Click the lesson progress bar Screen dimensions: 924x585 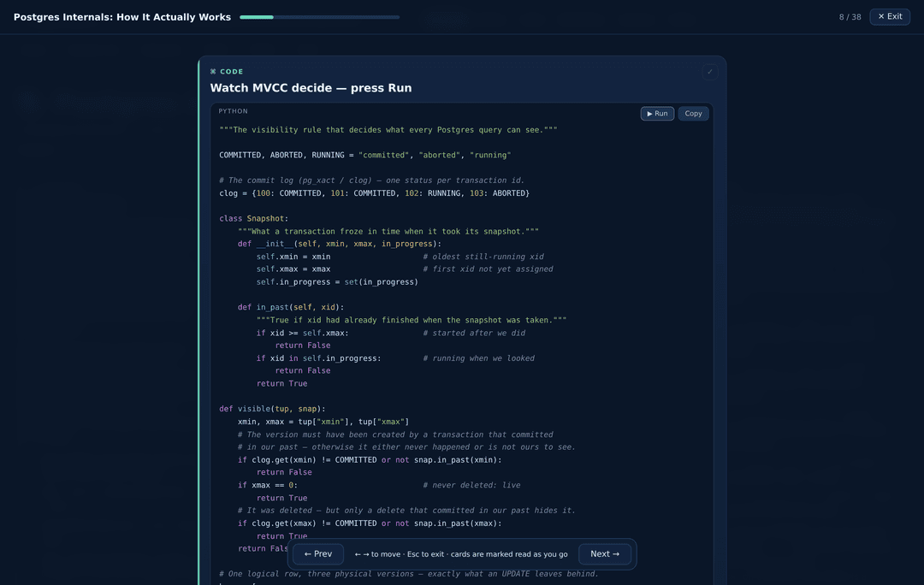pos(319,17)
